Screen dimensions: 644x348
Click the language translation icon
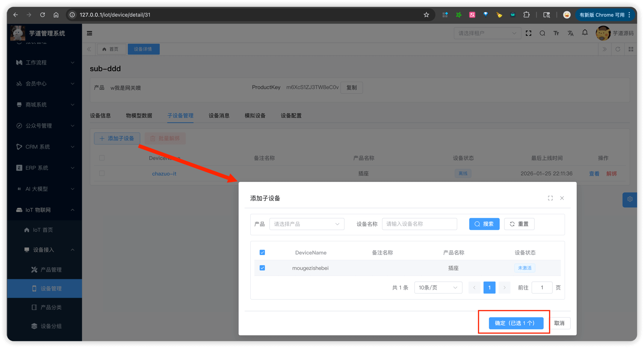tap(570, 33)
